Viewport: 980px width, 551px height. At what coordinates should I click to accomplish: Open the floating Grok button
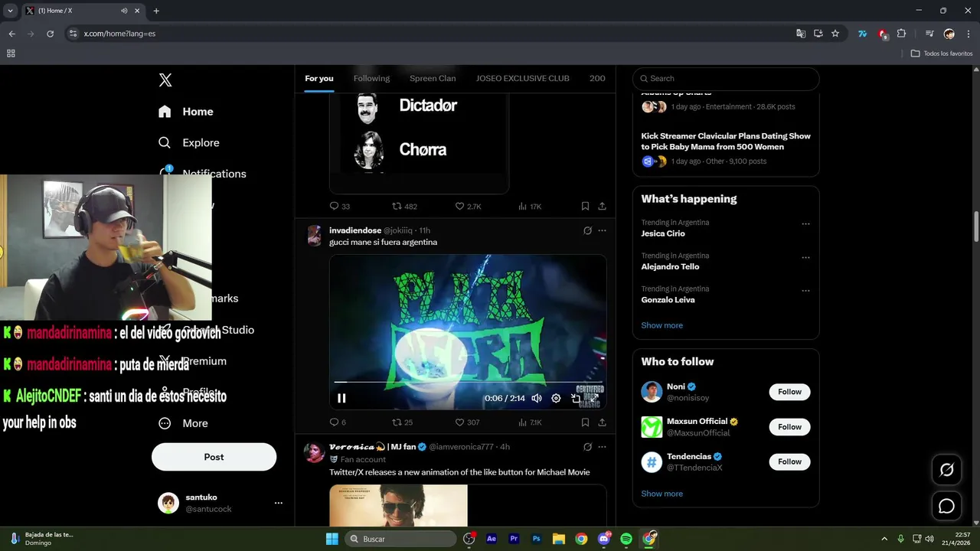946,470
